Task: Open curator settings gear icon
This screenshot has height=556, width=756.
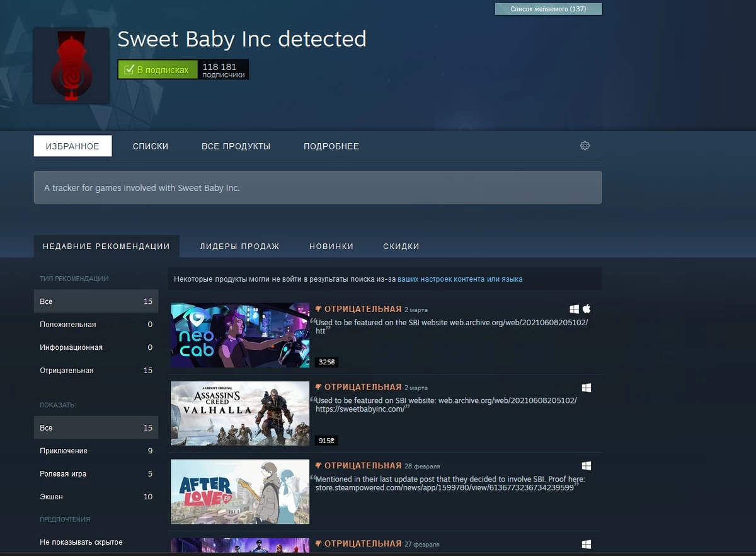Action: pyautogui.click(x=585, y=146)
